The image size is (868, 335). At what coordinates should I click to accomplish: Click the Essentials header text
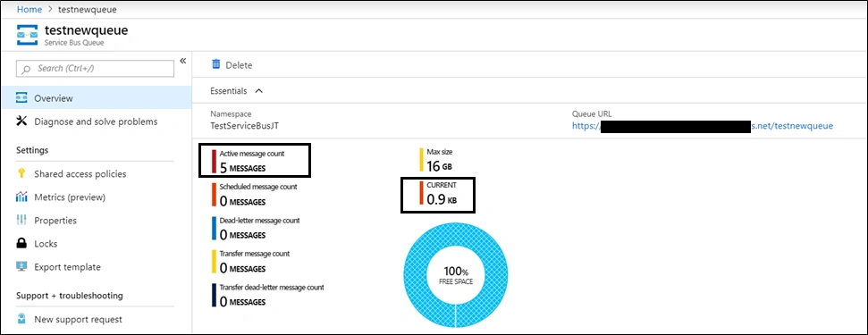[229, 90]
